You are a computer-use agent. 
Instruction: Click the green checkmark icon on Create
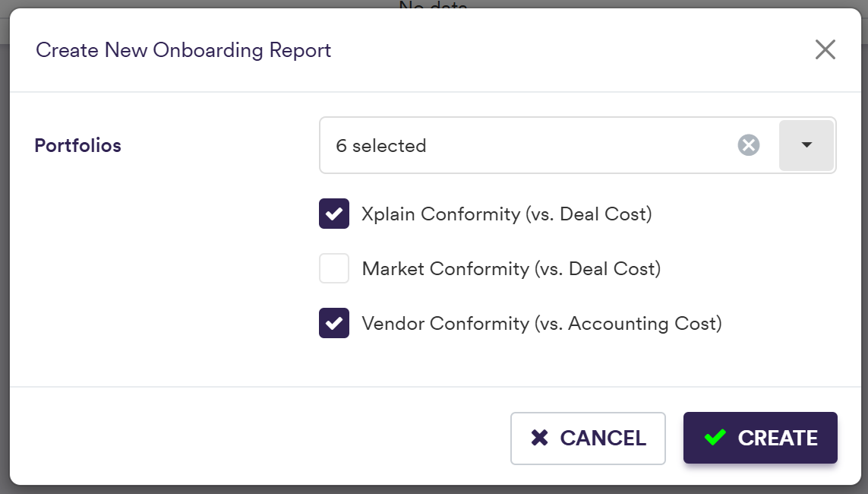715,438
